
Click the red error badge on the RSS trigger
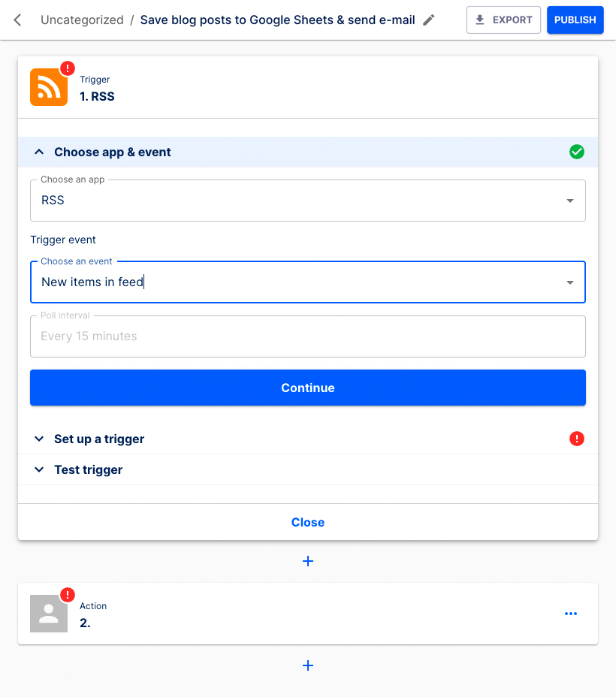point(66,68)
